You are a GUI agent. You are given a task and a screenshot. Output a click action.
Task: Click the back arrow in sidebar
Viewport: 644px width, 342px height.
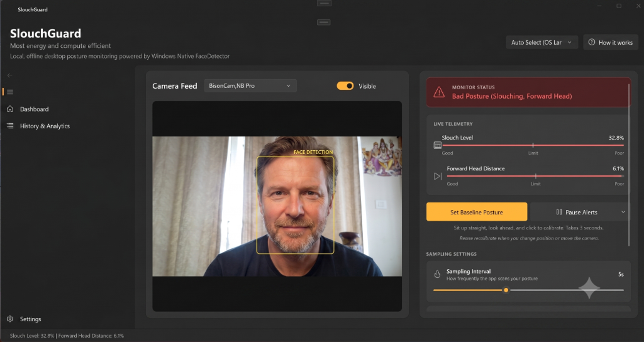(x=10, y=75)
